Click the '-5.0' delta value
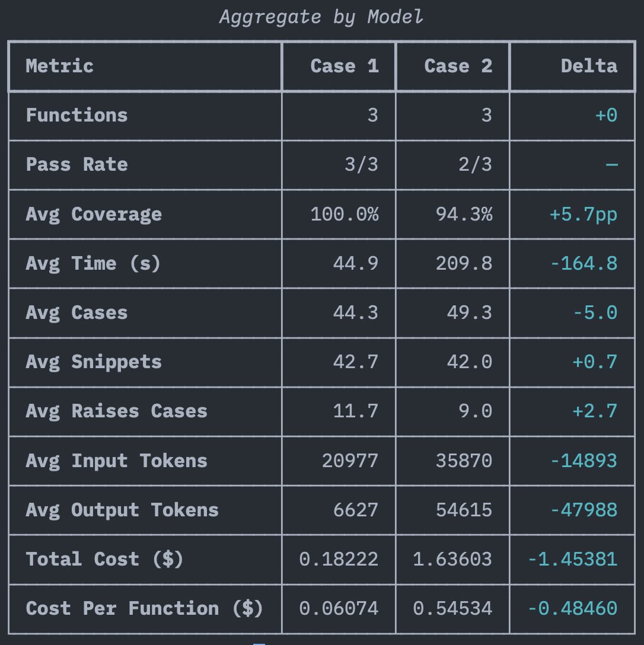Viewport: 644px width, 645px height. point(595,312)
